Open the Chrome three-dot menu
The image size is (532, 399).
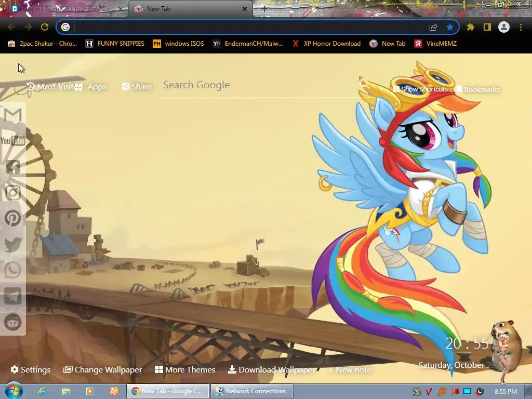pyautogui.click(x=521, y=27)
